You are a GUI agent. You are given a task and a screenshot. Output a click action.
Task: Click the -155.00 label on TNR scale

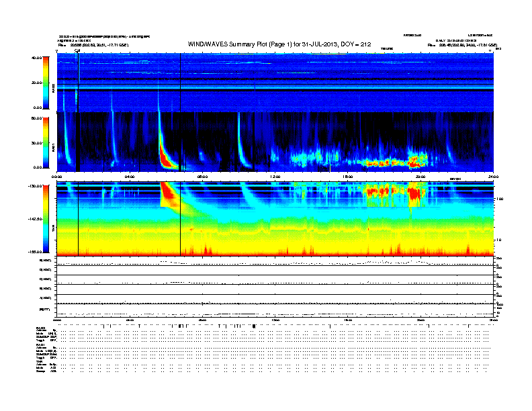pyautogui.click(x=35, y=252)
